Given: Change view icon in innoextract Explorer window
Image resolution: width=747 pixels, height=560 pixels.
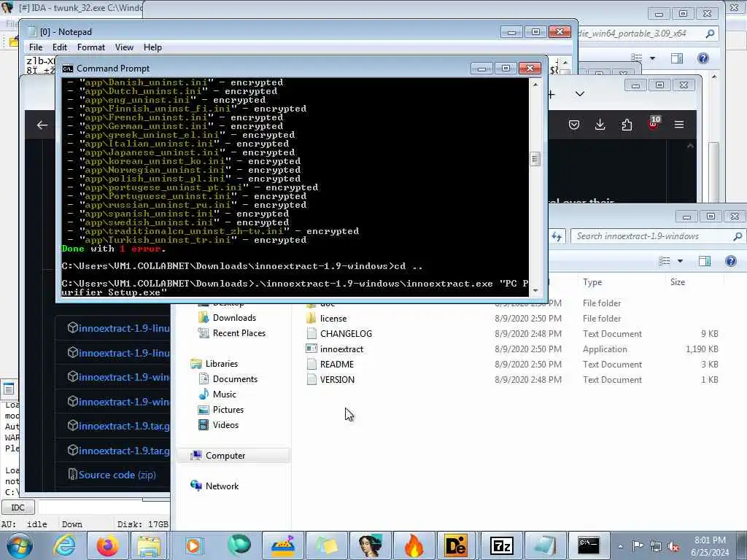Looking at the screenshot, I should tap(664, 261).
